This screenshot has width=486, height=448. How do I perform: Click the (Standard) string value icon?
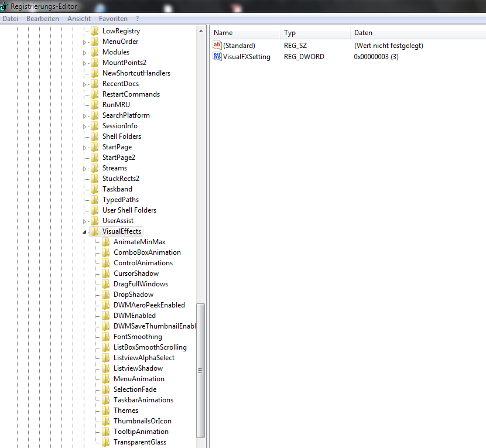point(217,46)
